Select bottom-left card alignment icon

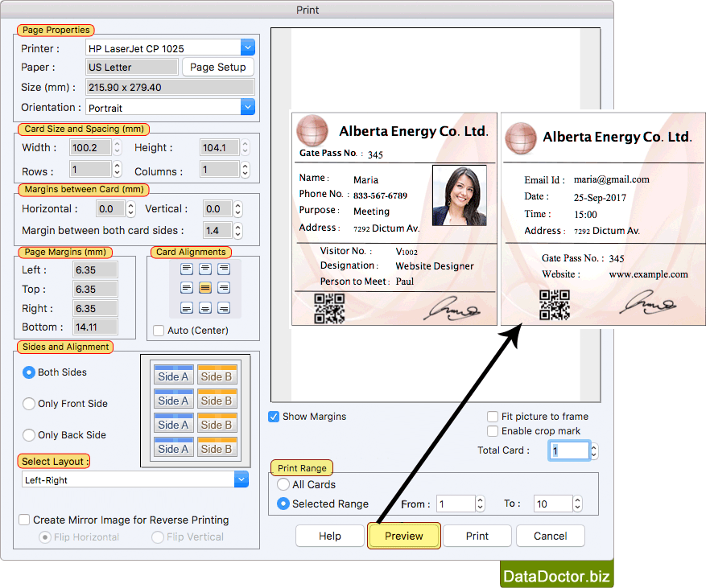(x=187, y=308)
